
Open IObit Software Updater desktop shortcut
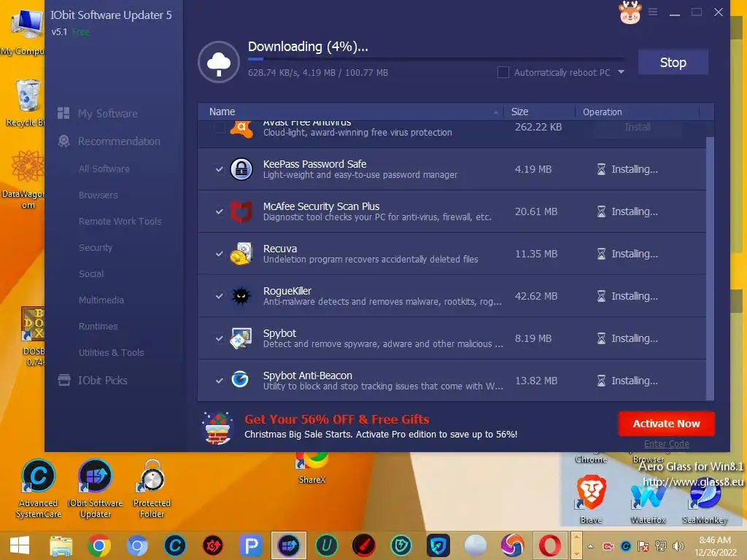coord(96,489)
